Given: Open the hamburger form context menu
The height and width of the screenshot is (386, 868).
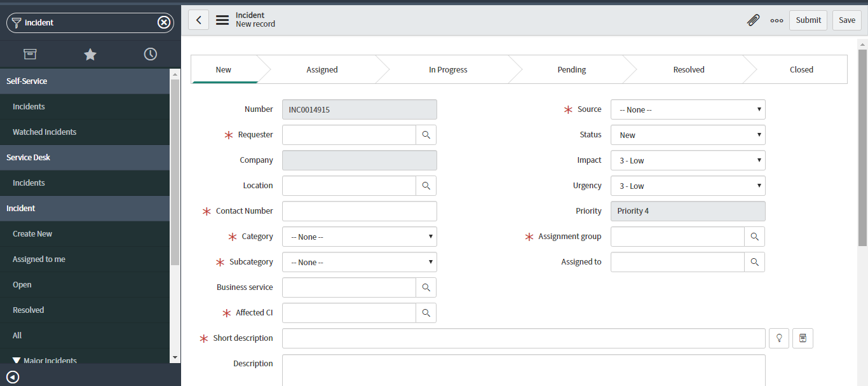Looking at the screenshot, I should click(x=222, y=20).
